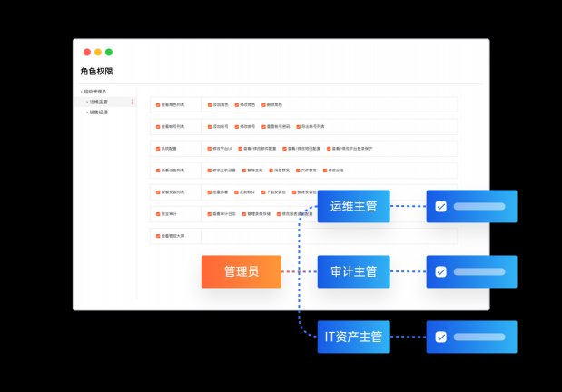Click the blue IT资产主管 card
Screen dimensions: 562x392
(354, 337)
